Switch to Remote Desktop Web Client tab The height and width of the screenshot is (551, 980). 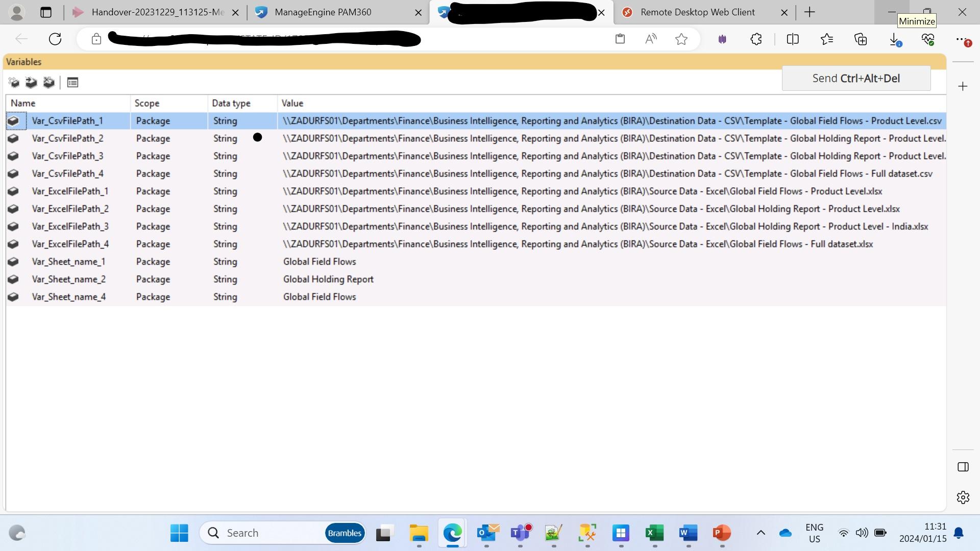coord(697,12)
